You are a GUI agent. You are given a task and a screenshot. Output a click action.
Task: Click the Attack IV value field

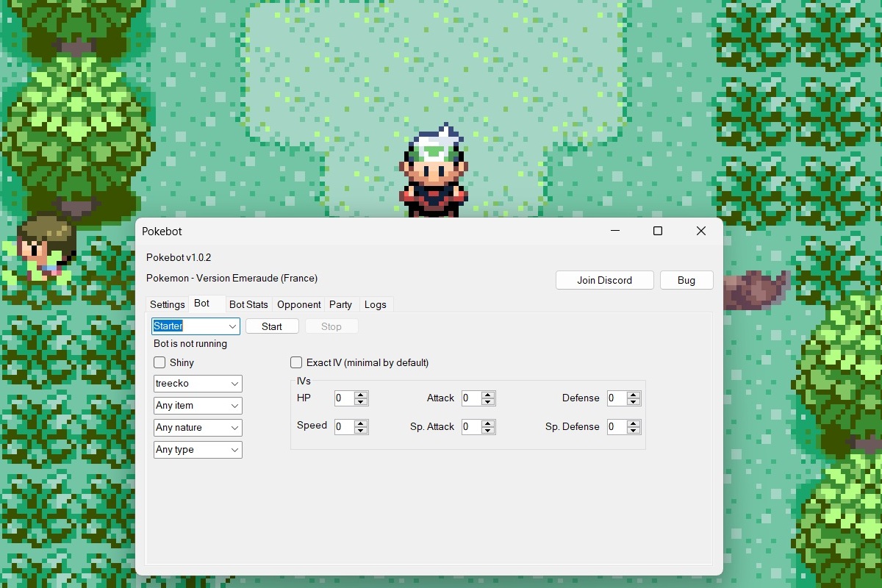coord(471,398)
